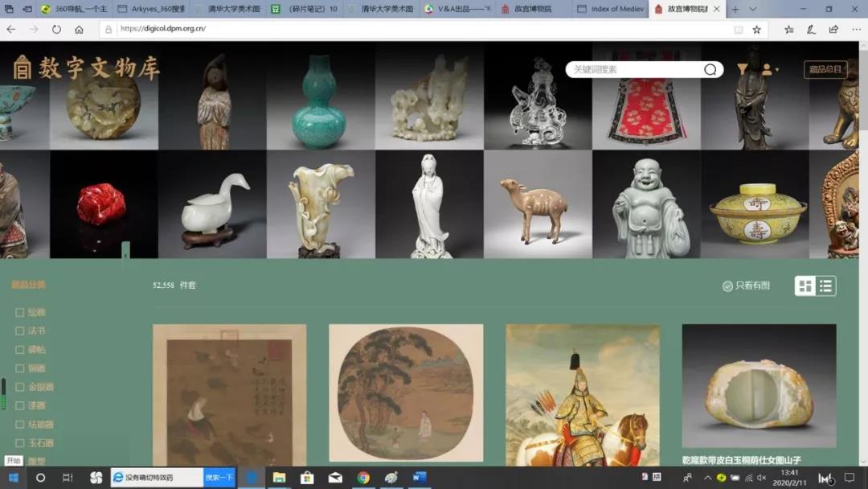868x489 pixels.
Task: Click the 藏品总目 button
Action: pos(825,70)
